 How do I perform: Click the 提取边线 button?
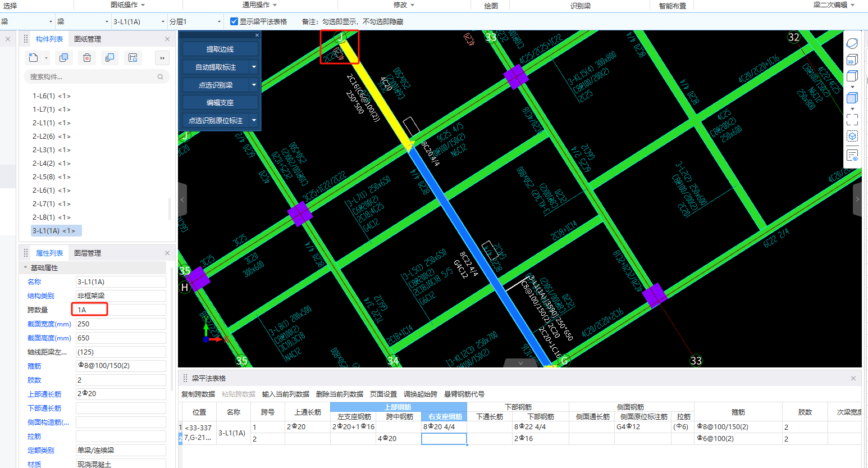click(x=220, y=49)
